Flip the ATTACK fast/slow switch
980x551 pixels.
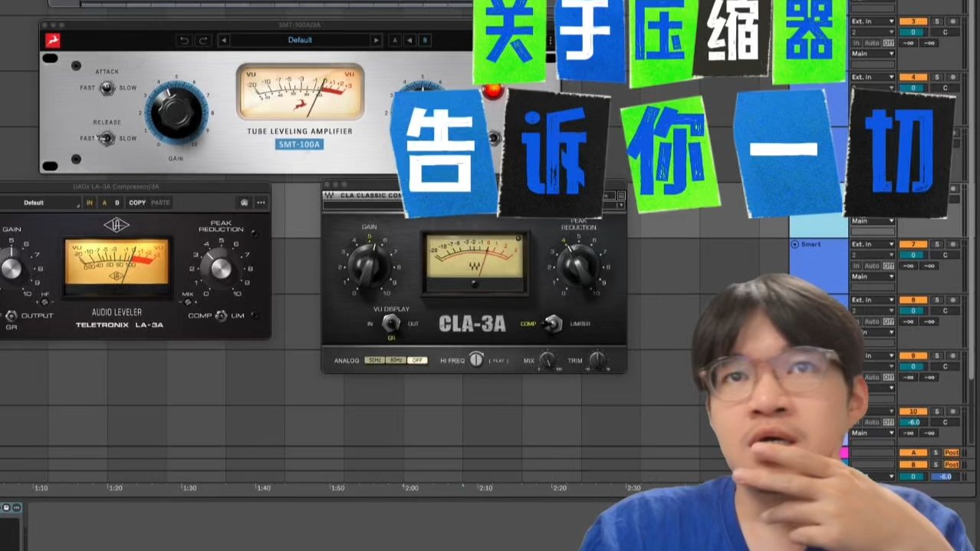[x=107, y=87]
